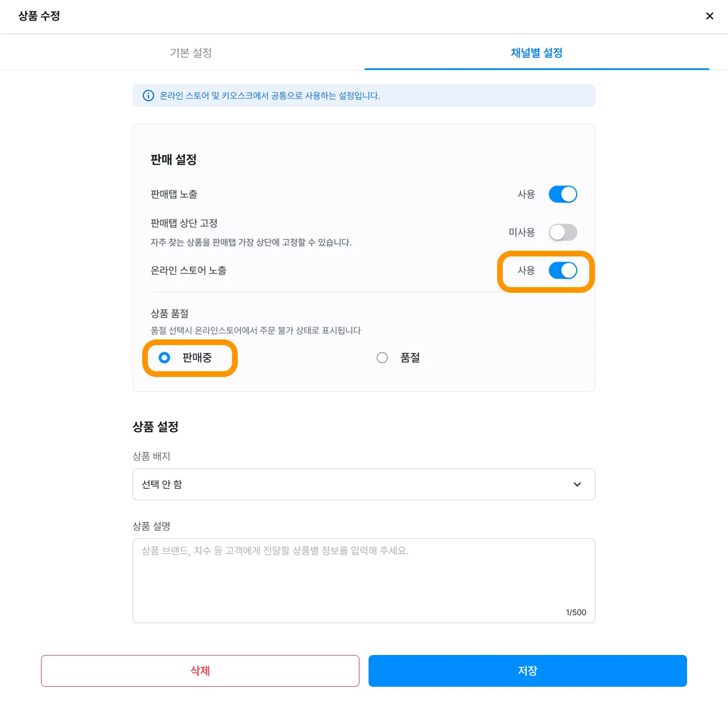This screenshot has width=728, height=705.
Task: Disable the 온라인 스토어 노출 switch
Action: (x=563, y=271)
